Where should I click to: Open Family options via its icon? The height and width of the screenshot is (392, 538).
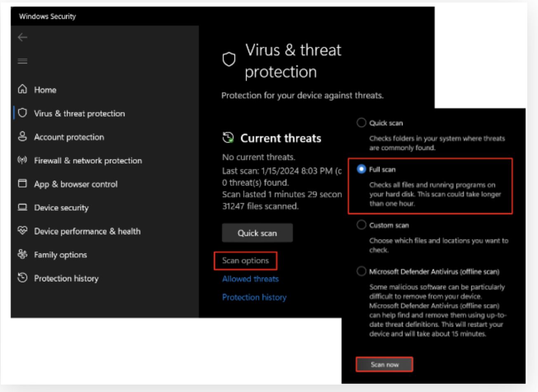point(22,255)
